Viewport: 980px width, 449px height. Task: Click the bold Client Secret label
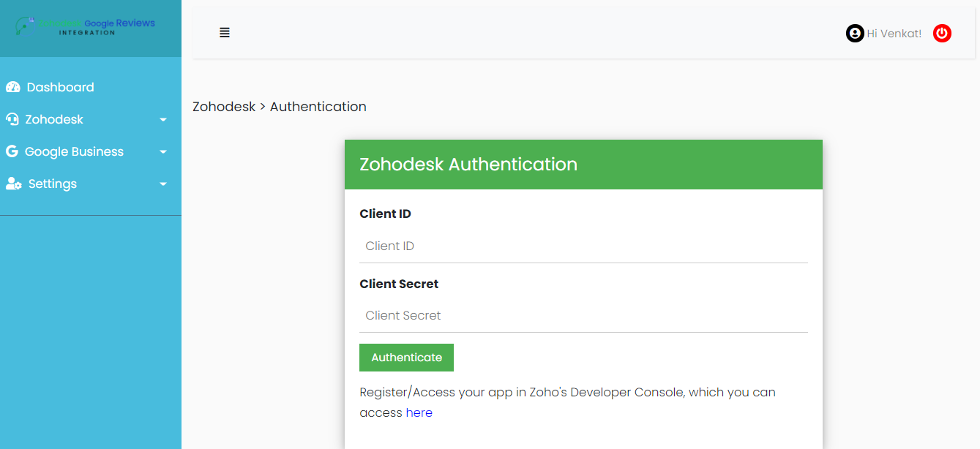point(399,284)
